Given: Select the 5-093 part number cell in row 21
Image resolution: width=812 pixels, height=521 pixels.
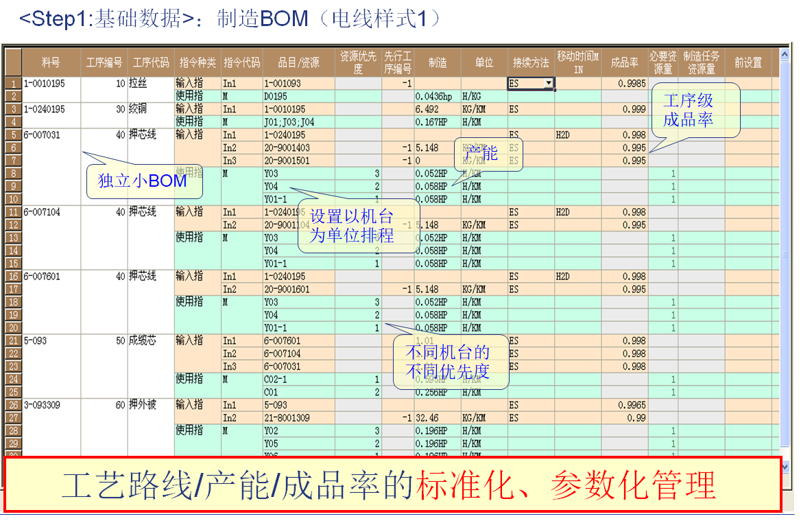Looking at the screenshot, I should [x=51, y=340].
